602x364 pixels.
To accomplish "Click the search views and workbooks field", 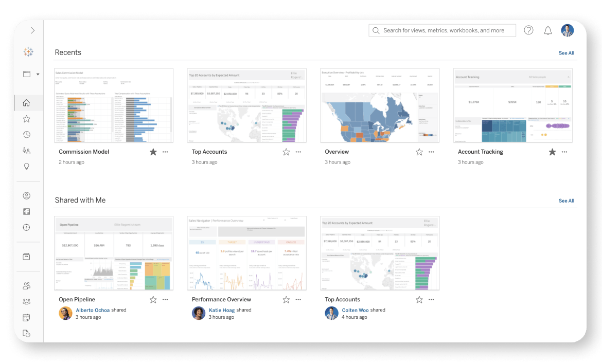I will [442, 31].
